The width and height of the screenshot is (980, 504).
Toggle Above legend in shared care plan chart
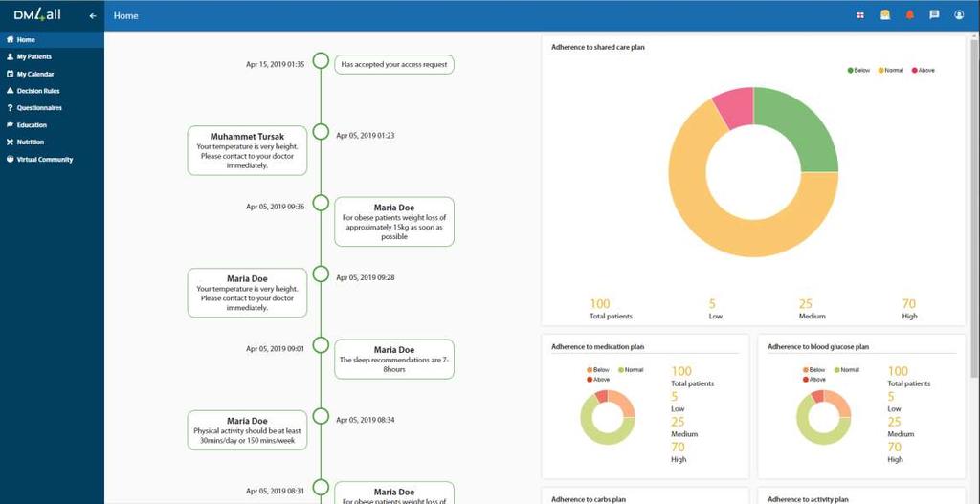click(924, 71)
